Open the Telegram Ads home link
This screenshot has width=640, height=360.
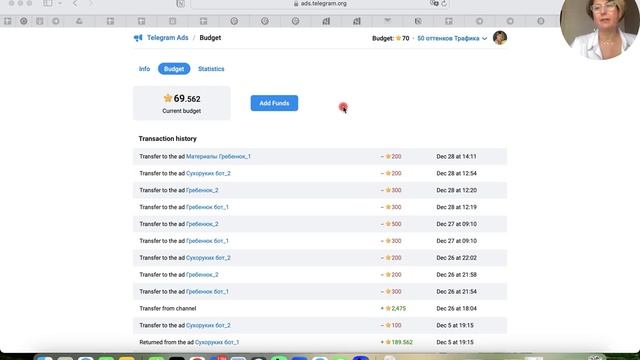(x=167, y=38)
